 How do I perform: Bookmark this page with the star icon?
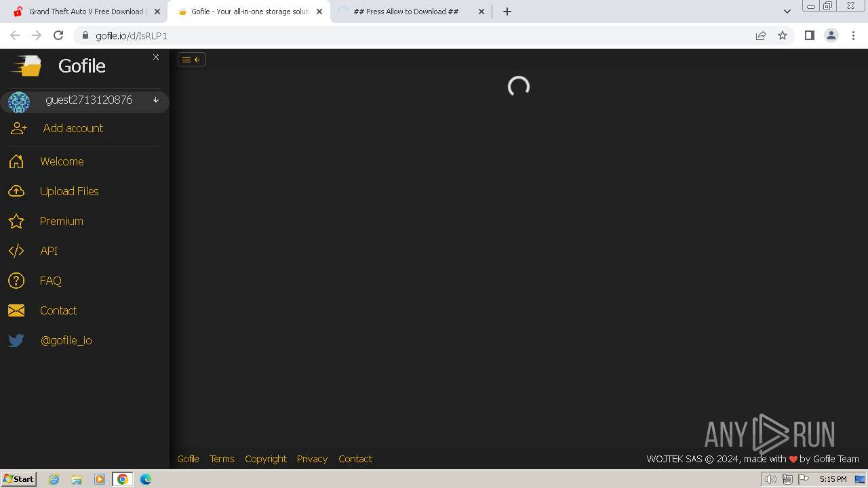tap(783, 36)
